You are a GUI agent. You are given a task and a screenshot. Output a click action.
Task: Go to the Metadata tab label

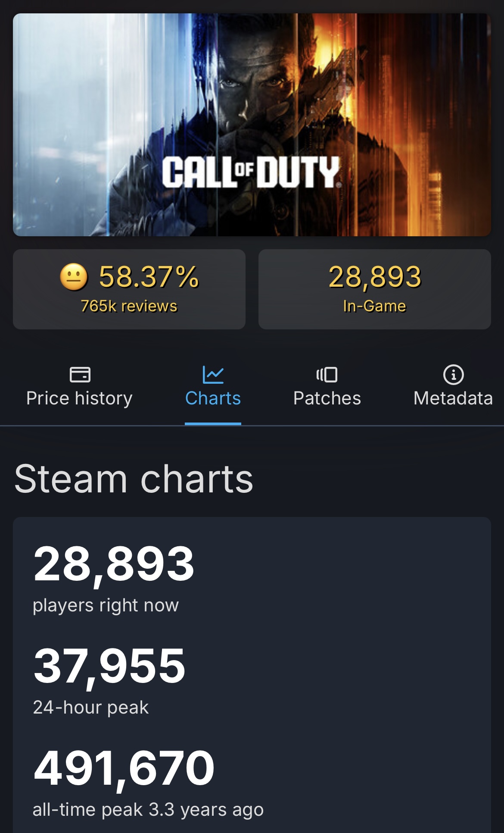[x=453, y=398]
